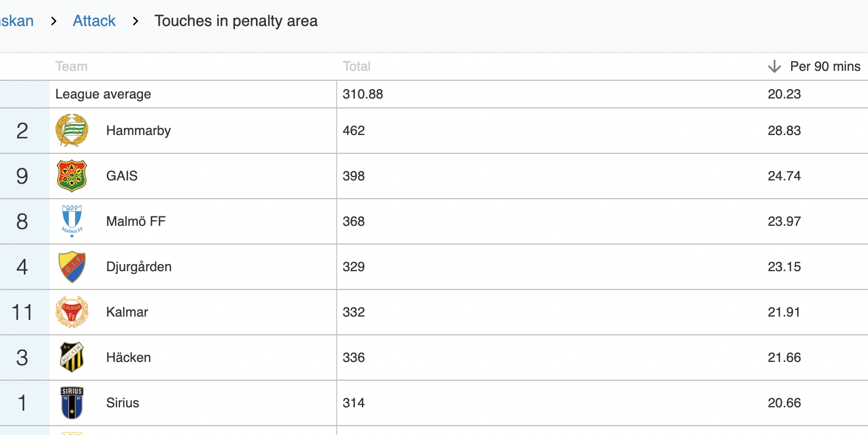Go to the Allsvenskan breadcrumb link
The height and width of the screenshot is (435, 868).
coord(17,21)
